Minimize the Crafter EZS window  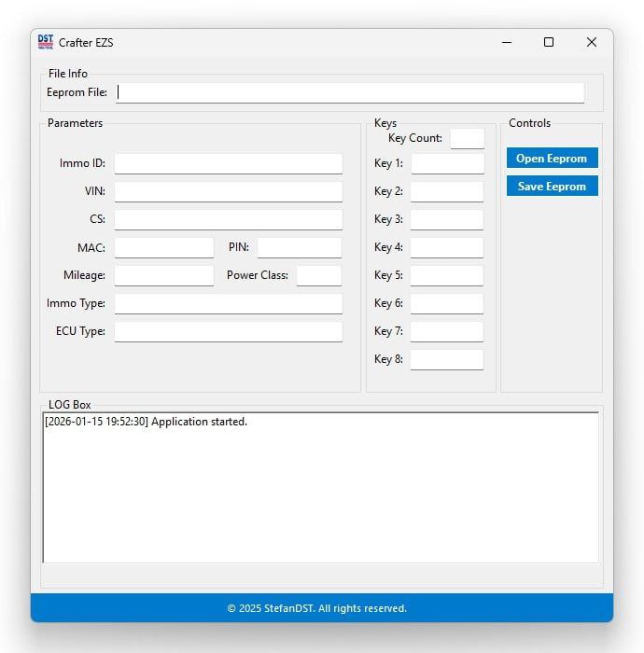point(506,42)
